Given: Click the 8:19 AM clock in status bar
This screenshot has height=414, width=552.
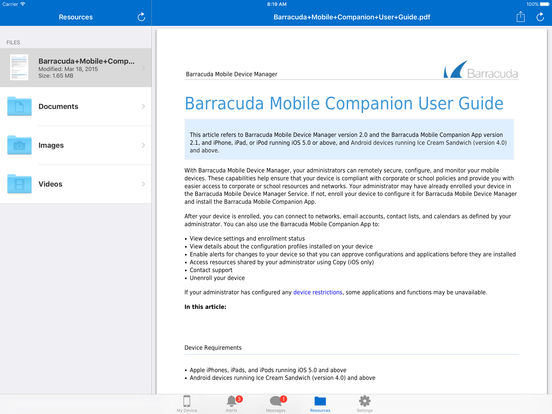Looking at the screenshot, I should pos(276,4).
